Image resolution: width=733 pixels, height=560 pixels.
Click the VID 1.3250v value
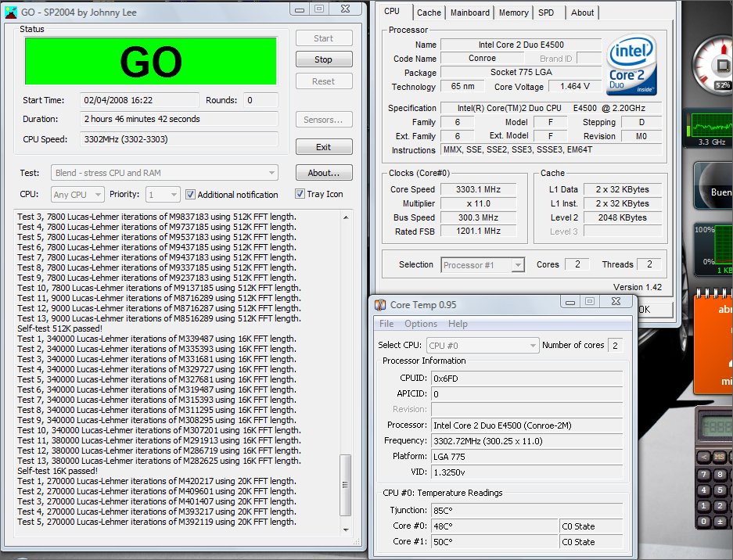click(x=526, y=472)
